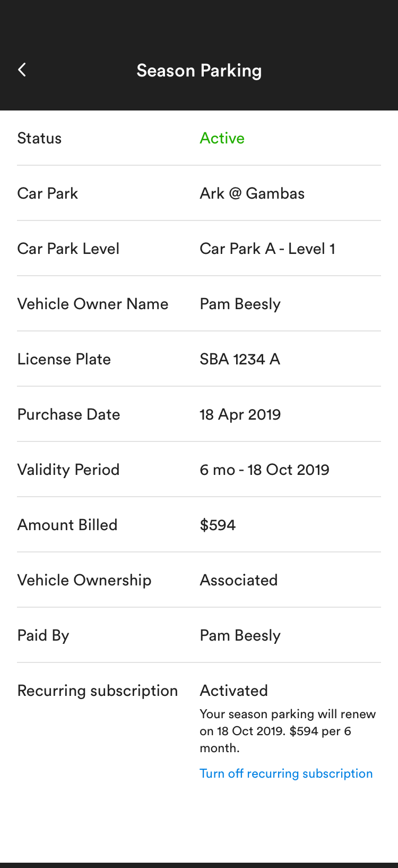Tap the 6 mo validity period value
The width and height of the screenshot is (398, 868).
coord(264,470)
